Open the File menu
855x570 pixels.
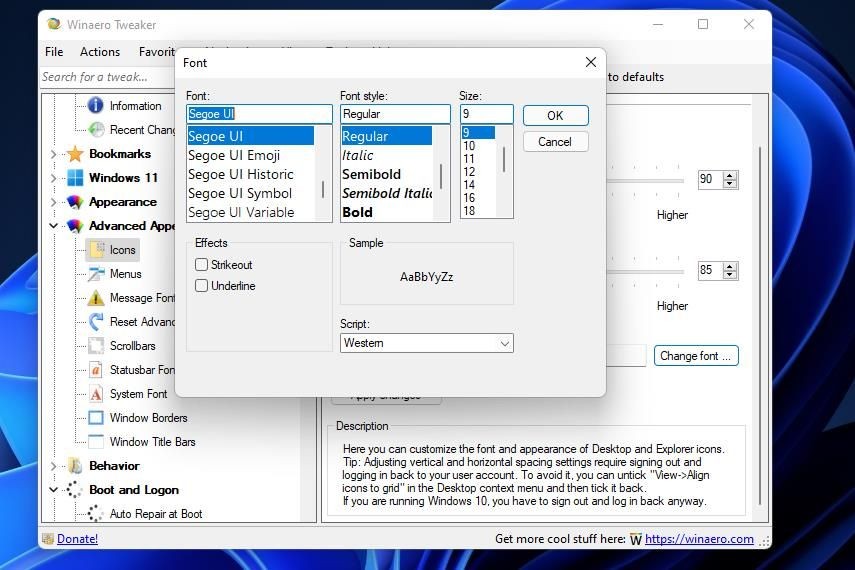coord(54,52)
